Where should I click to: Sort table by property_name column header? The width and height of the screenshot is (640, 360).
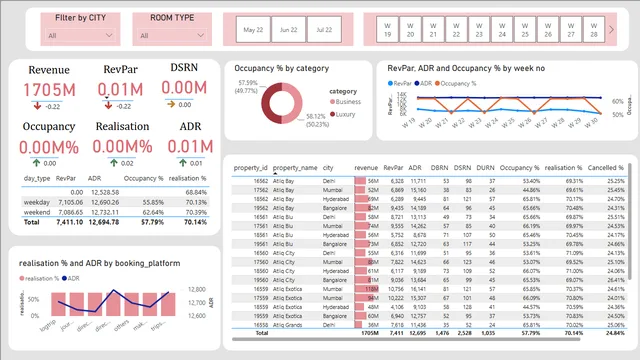click(x=295, y=168)
